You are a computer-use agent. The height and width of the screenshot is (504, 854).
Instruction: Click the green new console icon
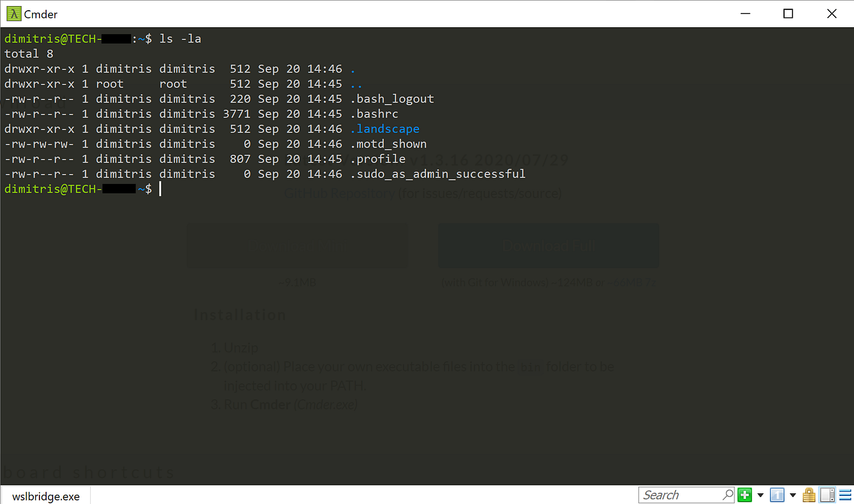click(x=743, y=495)
